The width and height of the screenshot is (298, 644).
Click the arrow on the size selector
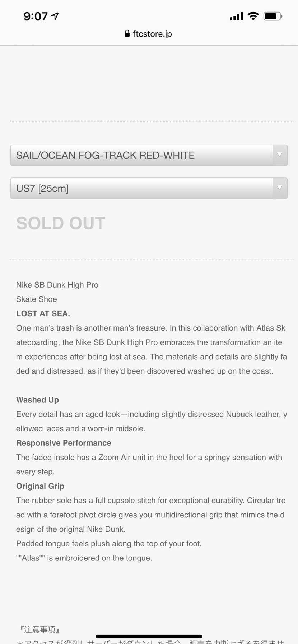(x=280, y=188)
